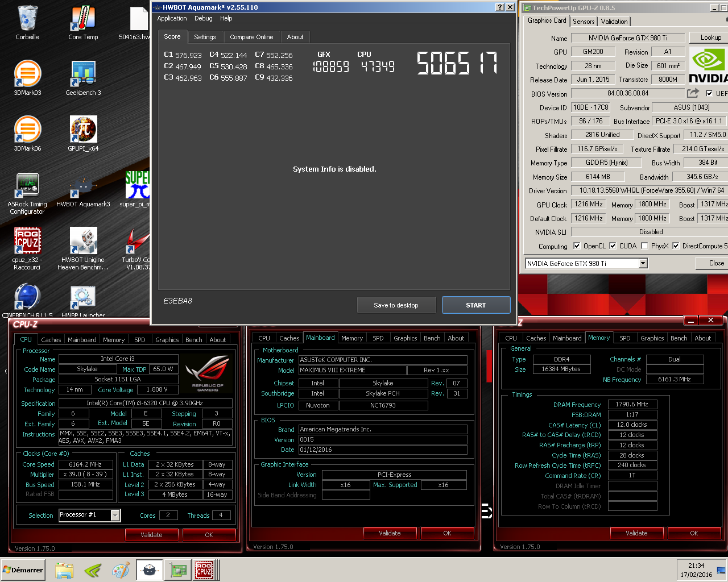Launch the 3DMark06 desktop shortcut

click(x=27, y=134)
